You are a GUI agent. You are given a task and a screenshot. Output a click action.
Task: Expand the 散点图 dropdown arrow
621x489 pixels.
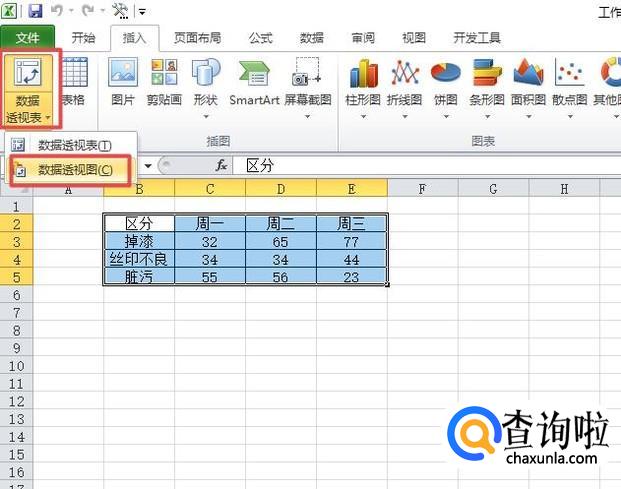click(570, 116)
